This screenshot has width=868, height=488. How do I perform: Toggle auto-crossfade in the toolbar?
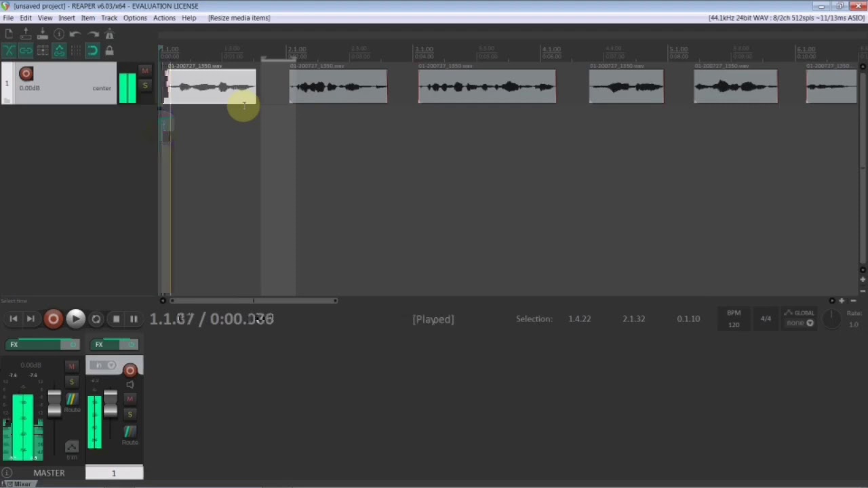point(9,51)
